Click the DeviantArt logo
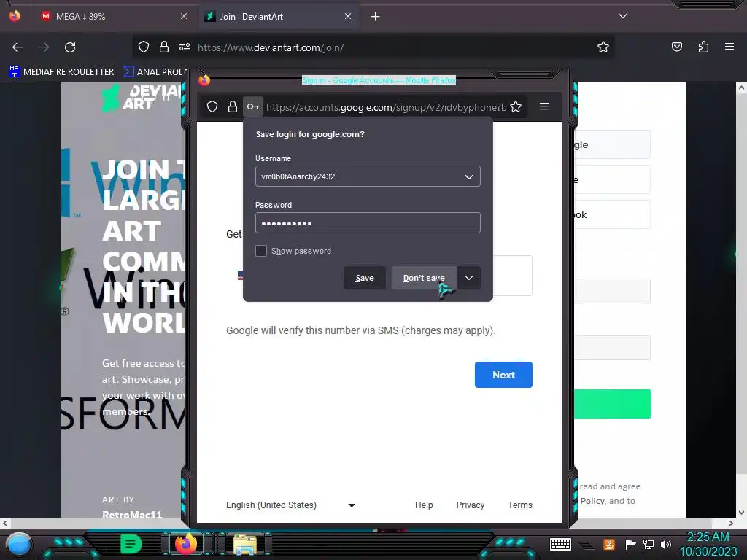The height and width of the screenshot is (560, 747). coord(143,98)
